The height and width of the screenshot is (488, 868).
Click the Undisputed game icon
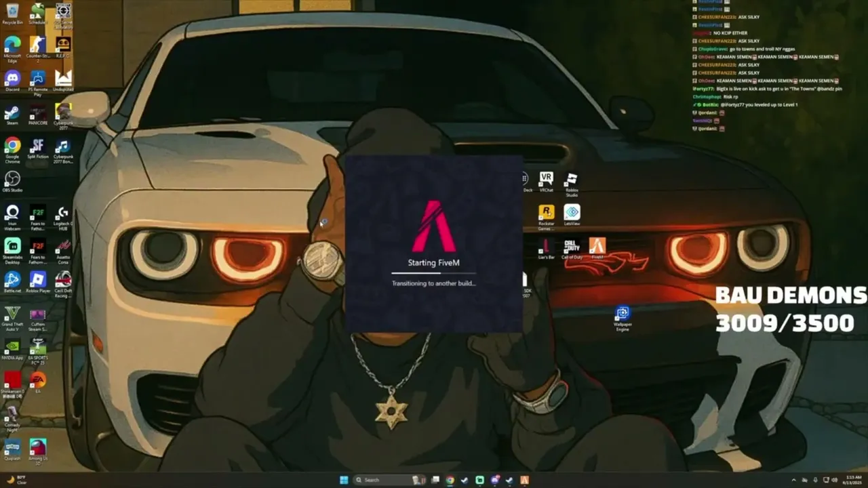point(63,81)
